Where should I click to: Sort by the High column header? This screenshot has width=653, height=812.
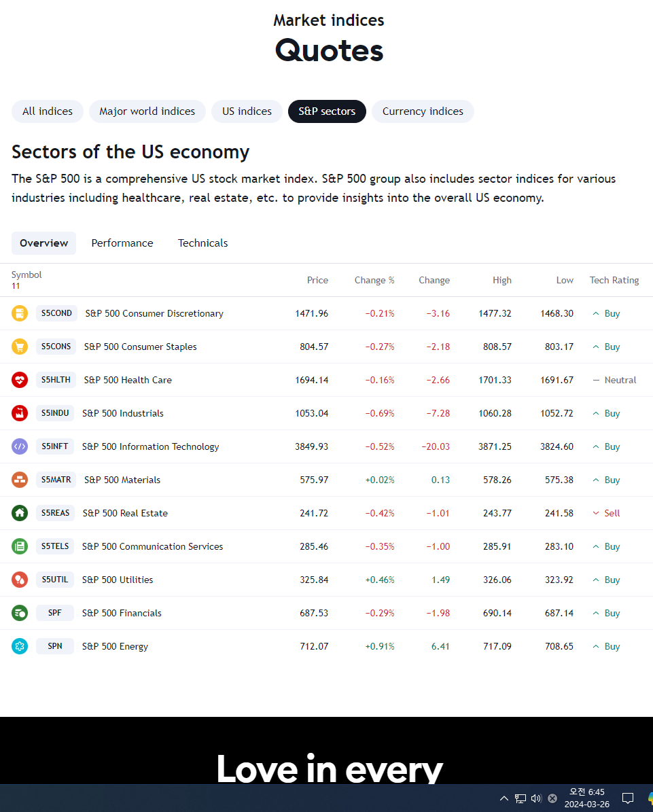point(501,280)
